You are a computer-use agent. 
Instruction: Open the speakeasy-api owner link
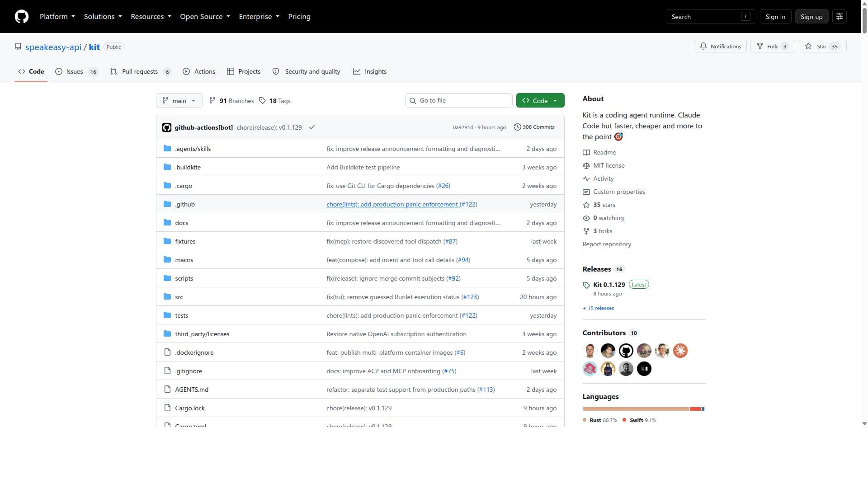(53, 47)
